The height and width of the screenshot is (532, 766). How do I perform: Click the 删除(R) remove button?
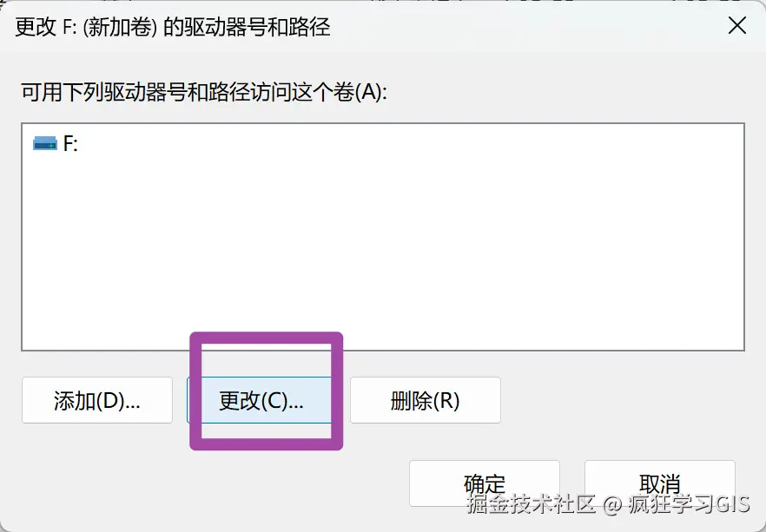click(x=426, y=400)
